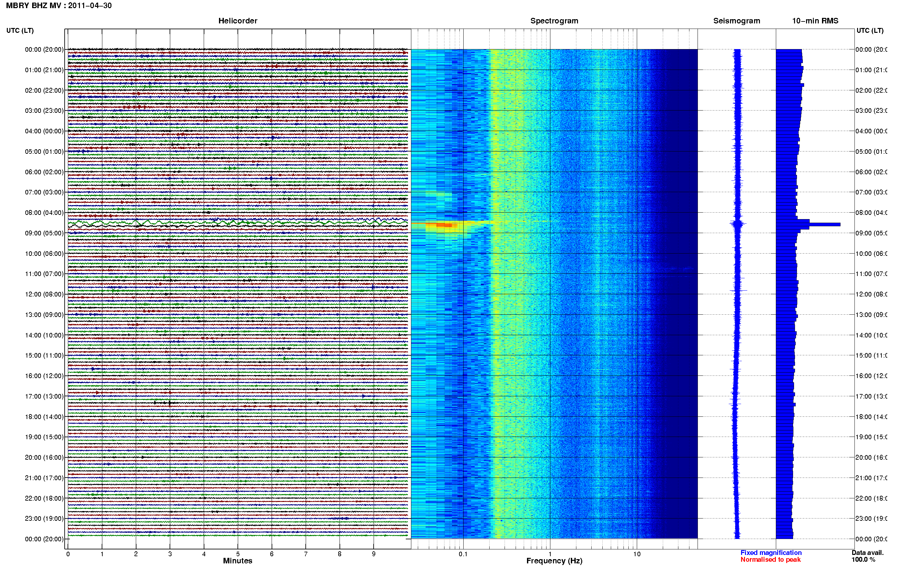The height and width of the screenshot is (578, 924).
Task: Click the 11:00 (07:00) left axis label
Action: pos(44,274)
